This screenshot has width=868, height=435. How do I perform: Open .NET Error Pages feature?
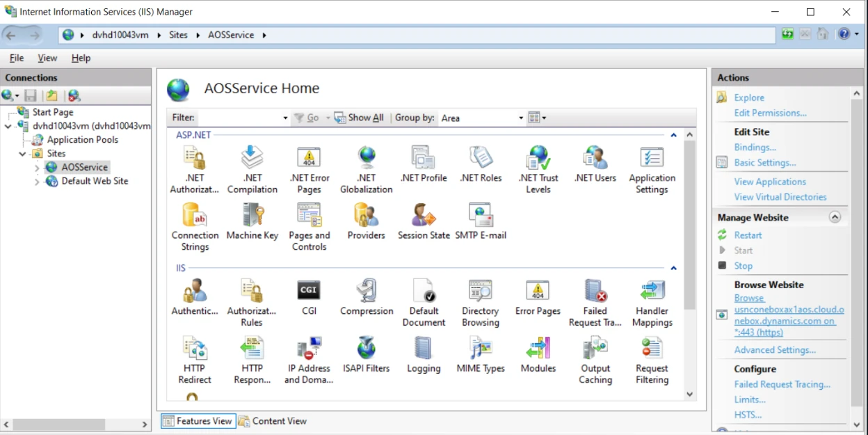click(x=310, y=169)
